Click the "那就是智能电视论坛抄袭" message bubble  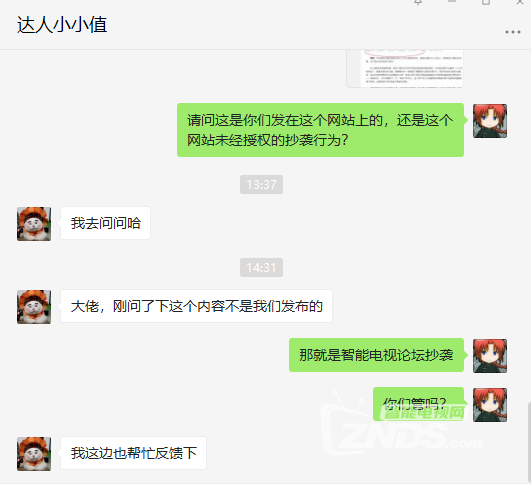point(376,355)
